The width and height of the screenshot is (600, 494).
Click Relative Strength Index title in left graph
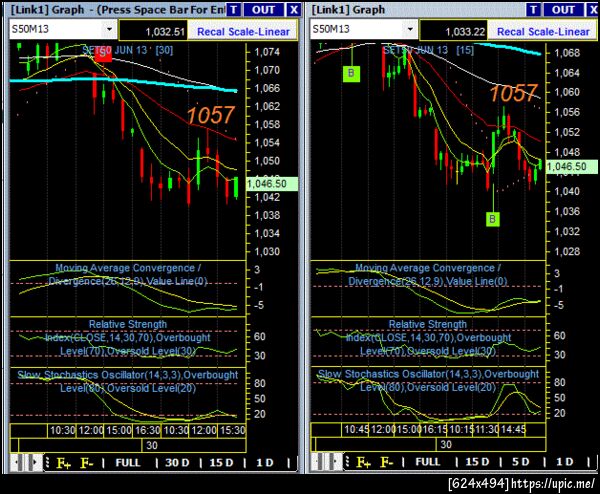[x=128, y=337]
